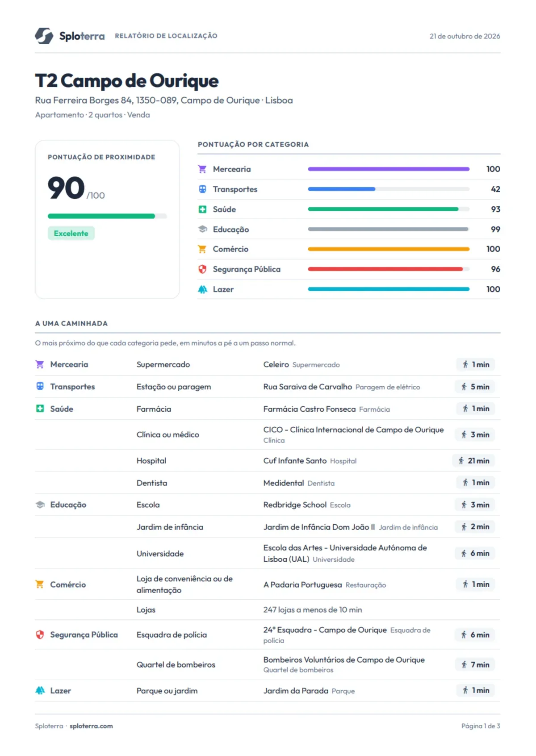Select the Lazer icon beside Parque ou jardim row
The image size is (536, 756).
coord(40,690)
